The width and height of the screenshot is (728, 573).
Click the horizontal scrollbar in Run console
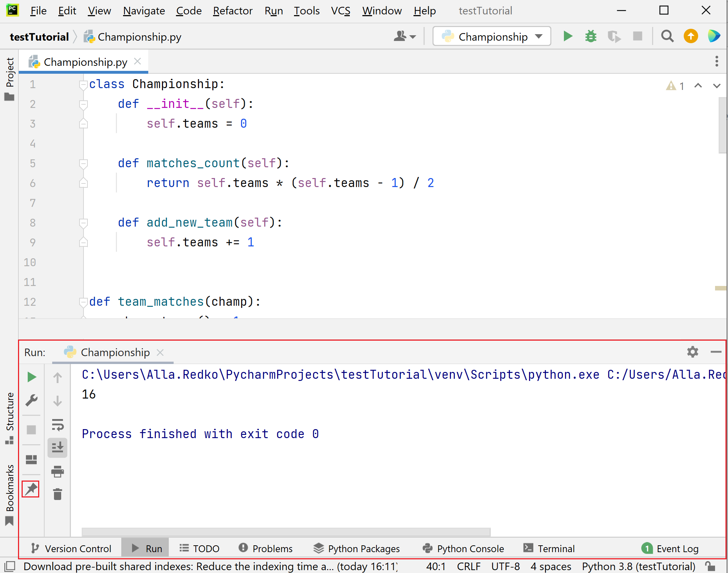[x=286, y=532]
